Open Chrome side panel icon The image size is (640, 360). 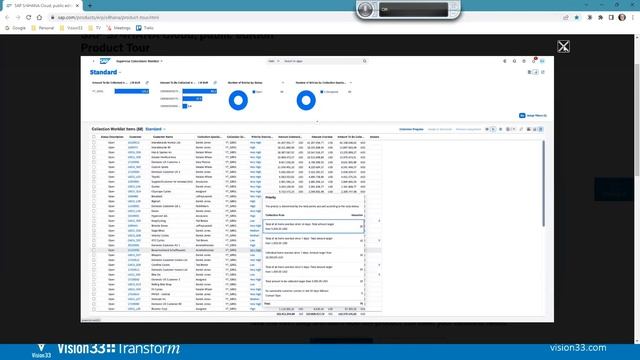[x=611, y=18]
